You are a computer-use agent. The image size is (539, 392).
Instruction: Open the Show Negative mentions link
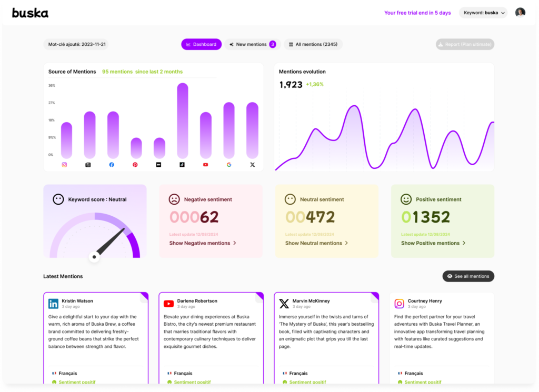coord(203,243)
